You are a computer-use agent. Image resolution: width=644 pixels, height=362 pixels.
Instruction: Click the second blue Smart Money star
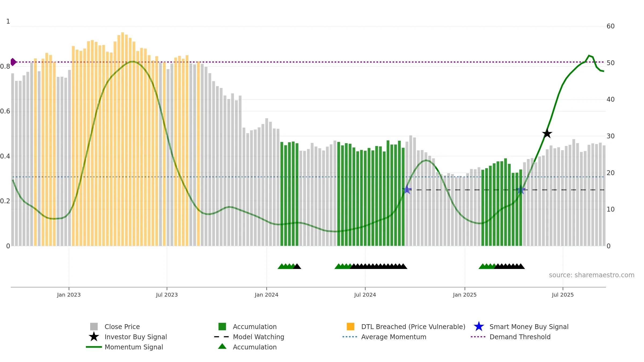click(521, 190)
